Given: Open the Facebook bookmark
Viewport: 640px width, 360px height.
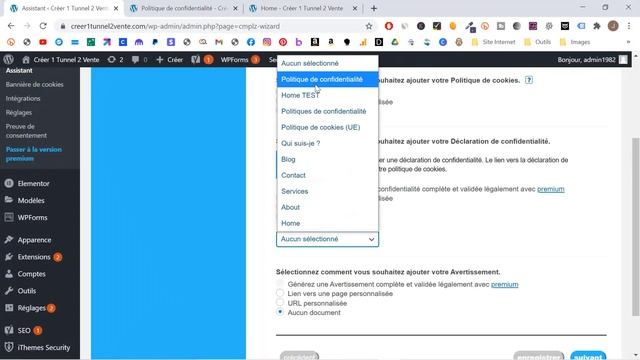Looking at the screenshot, I should pos(251,42).
